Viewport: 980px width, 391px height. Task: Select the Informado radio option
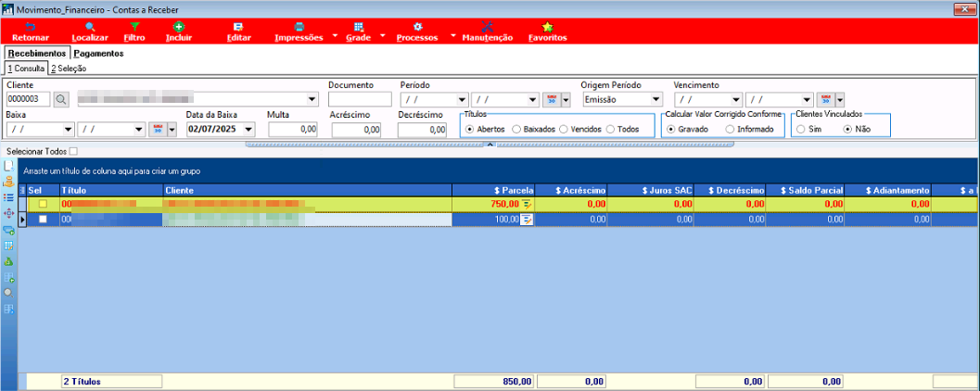[x=730, y=129]
